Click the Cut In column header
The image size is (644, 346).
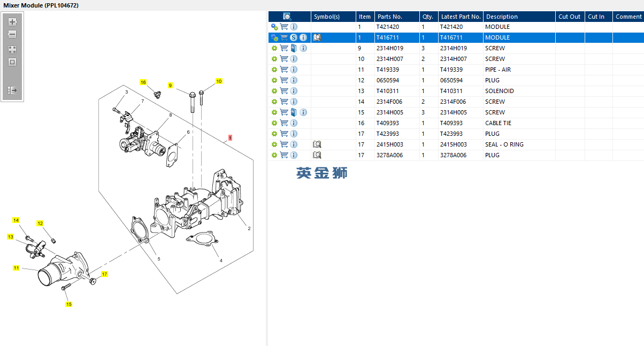pyautogui.click(x=599, y=17)
